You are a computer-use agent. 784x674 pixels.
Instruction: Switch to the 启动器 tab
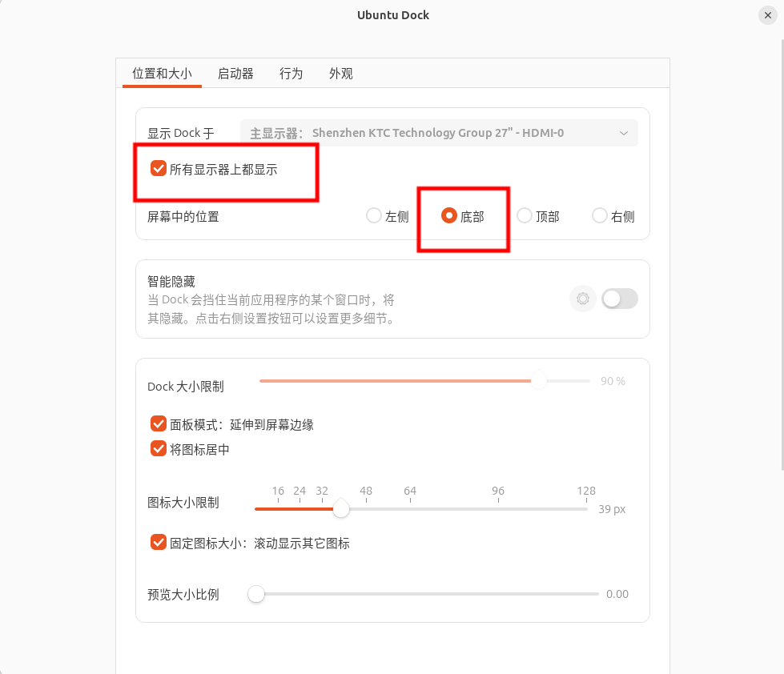click(235, 74)
